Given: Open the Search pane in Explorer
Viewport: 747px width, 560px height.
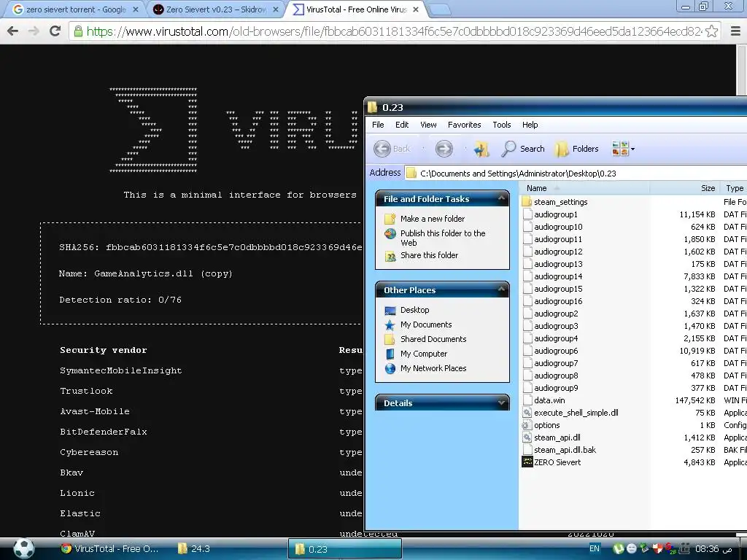Looking at the screenshot, I should click(x=522, y=149).
